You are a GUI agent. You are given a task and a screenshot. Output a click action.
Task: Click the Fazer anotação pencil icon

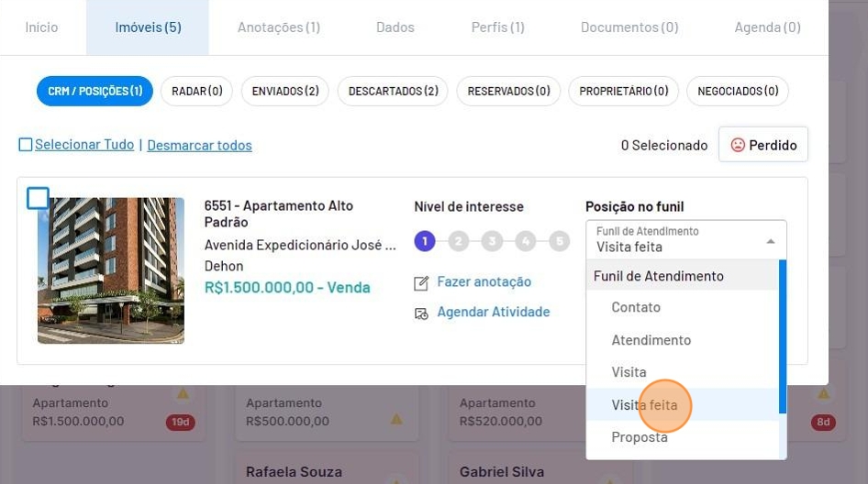point(421,283)
